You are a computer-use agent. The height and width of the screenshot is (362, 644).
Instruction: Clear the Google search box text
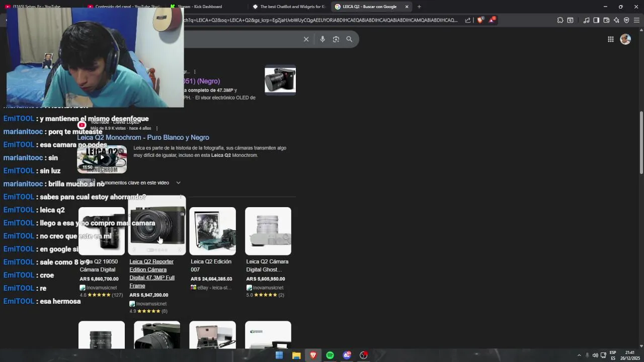(306, 39)
